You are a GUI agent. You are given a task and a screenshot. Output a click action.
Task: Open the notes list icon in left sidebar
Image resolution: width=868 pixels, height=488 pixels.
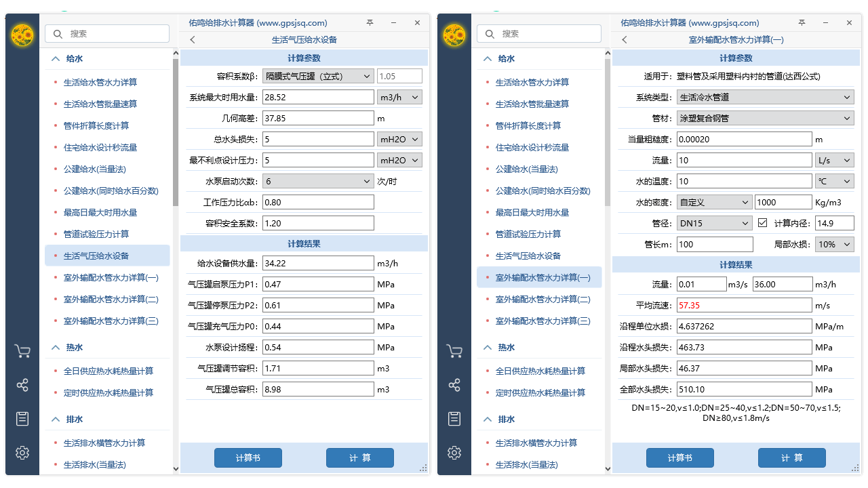(22, 418)
